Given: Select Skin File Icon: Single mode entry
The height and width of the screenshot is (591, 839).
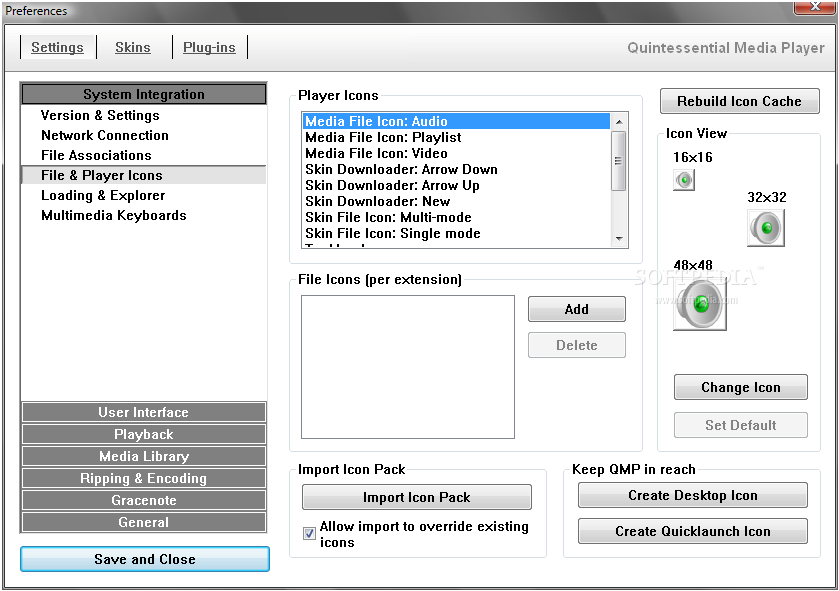Looking at the screenshot, I should click(456, 234).
